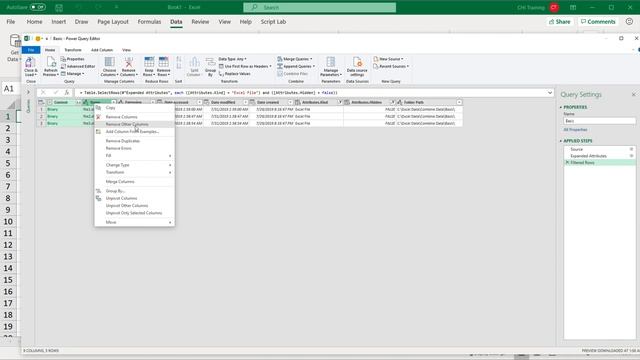Choose Remove Duplicates in context menu
The image size is (640, 360).
[x=134, y=141]
